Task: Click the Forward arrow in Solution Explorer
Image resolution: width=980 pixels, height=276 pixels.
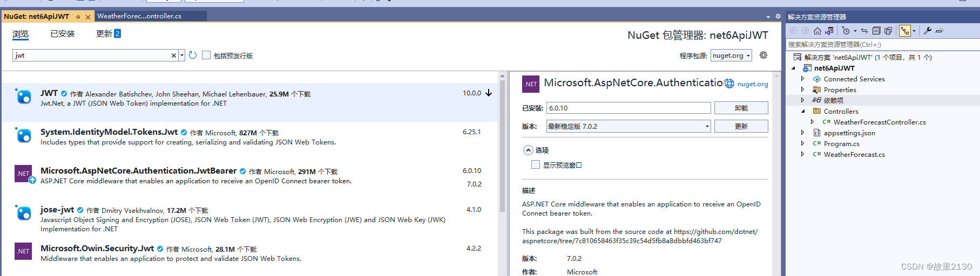Action: click(806, 31)
